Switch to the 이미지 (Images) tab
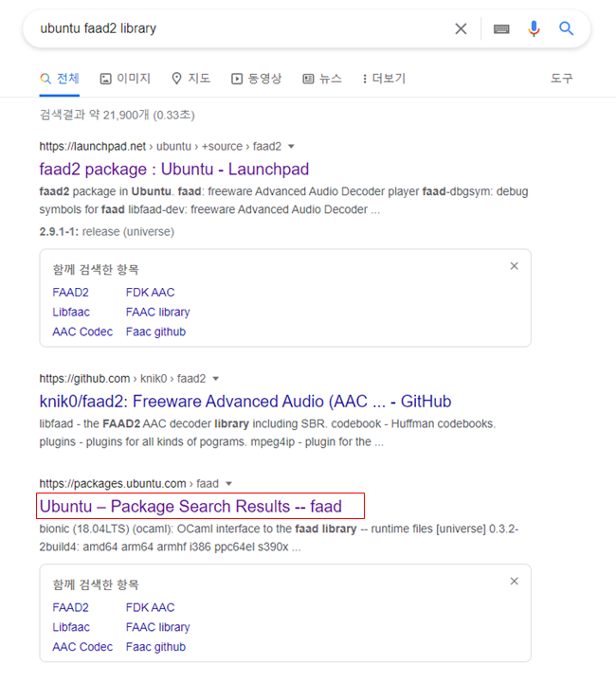 click(x=125, y=79)
